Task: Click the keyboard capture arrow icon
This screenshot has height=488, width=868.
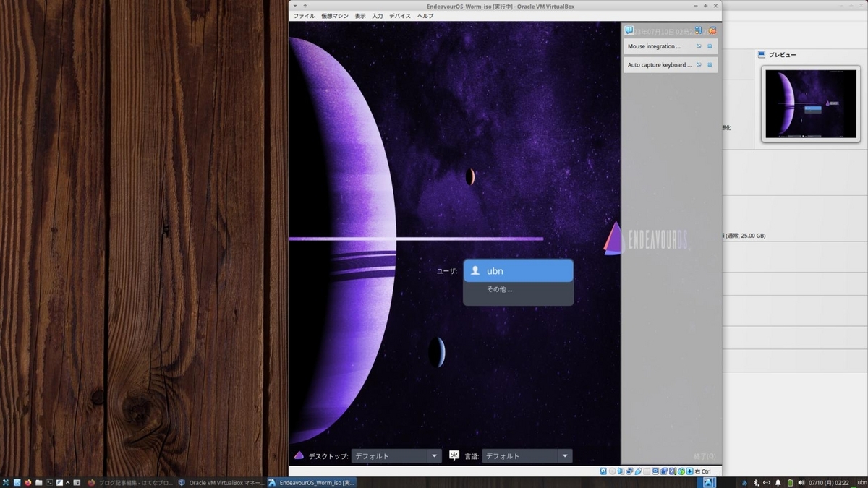Action: click(x=689, y=471)
